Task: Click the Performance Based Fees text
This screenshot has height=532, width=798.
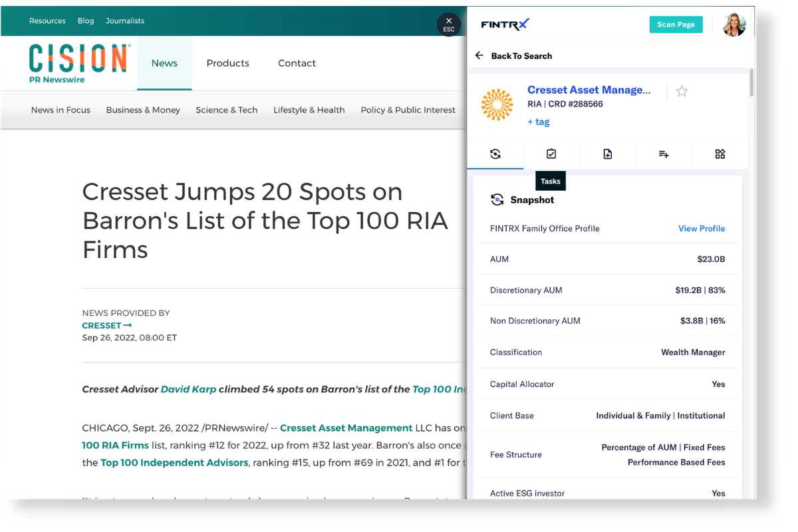Action: pyautogui.click(x=676, y=462)
